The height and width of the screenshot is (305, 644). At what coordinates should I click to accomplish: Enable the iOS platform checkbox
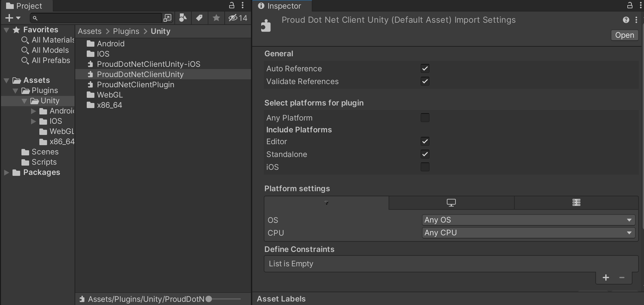(425, 167)
